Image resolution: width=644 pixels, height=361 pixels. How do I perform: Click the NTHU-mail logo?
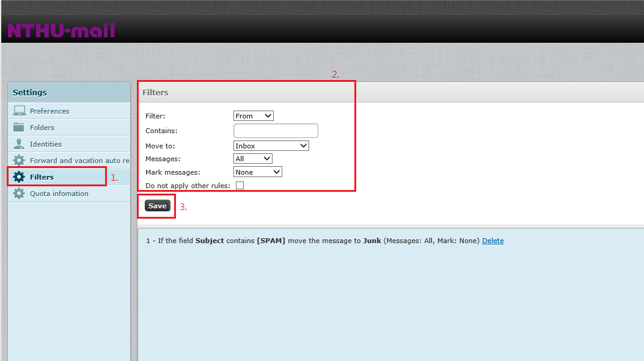point(61,31)
